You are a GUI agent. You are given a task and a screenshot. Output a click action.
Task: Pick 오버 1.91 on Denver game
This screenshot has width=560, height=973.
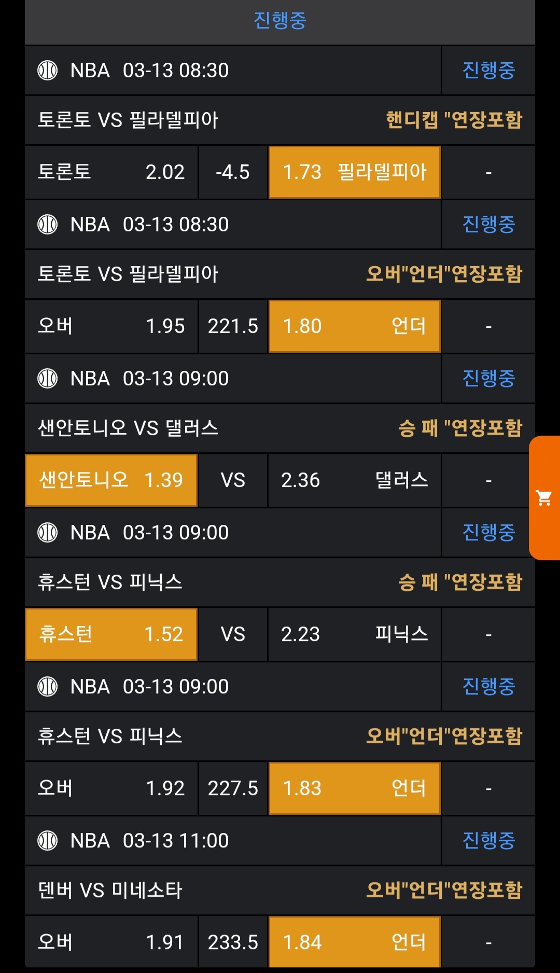(x=111, y=942)
